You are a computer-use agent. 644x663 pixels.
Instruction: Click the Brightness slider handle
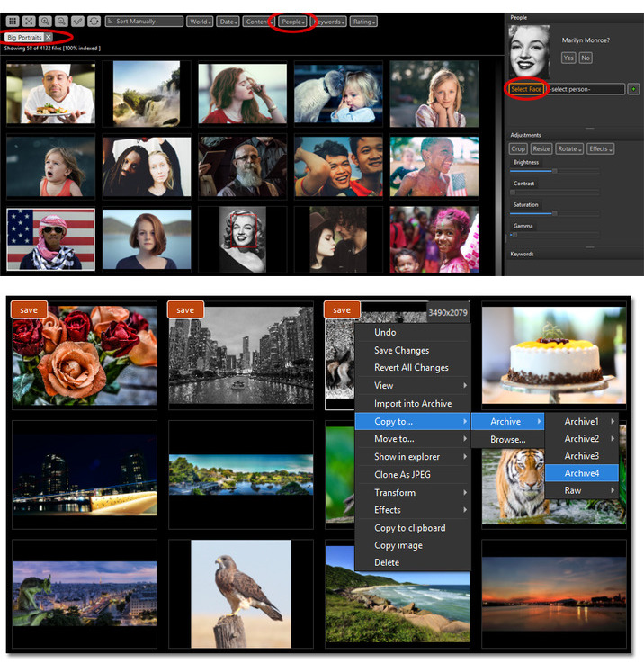pyautogui.click(x=554, y=170)
